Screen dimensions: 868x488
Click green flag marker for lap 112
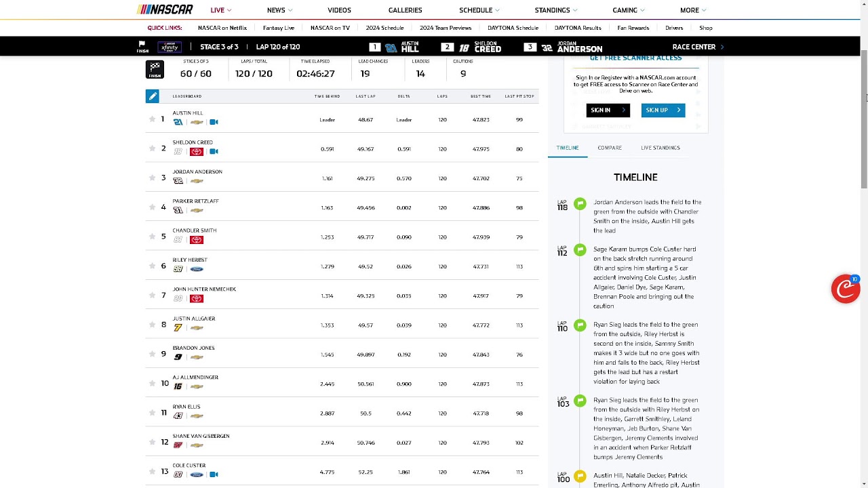580,250
